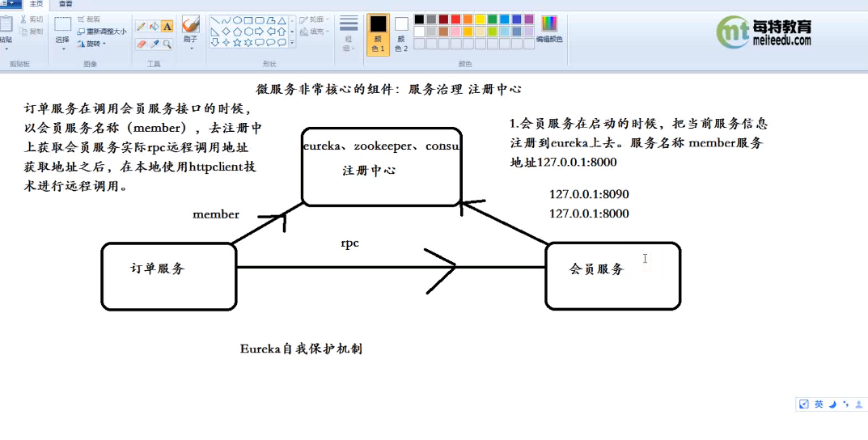Click the 注册中心 text on canvas
Image resolution: width=868 pixels, height=440 pixels.
(x=369, y=171)
